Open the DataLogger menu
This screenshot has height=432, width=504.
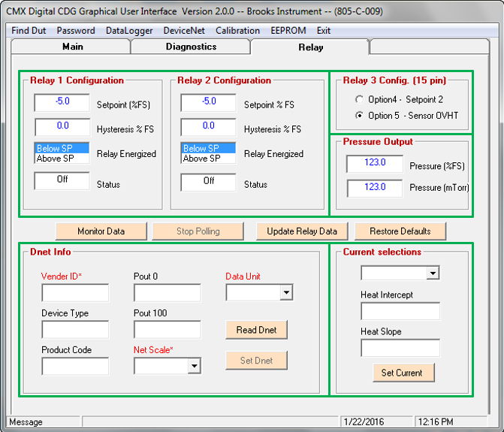[129, 31]
